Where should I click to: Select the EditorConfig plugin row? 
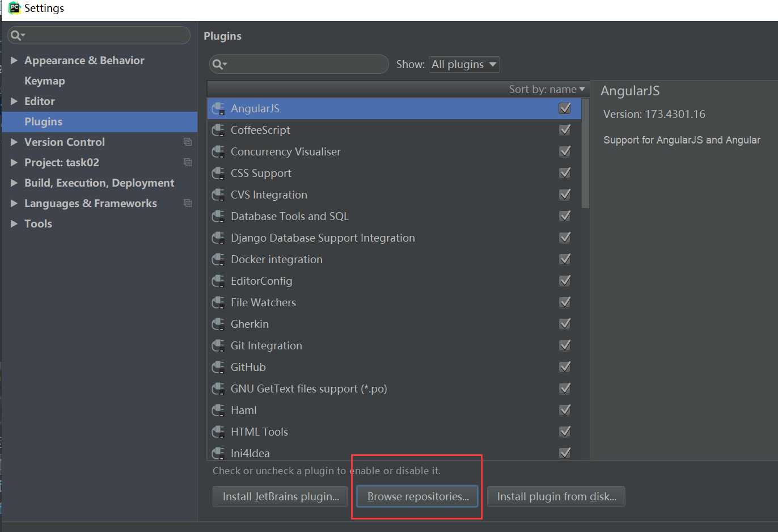click(395, 281)
